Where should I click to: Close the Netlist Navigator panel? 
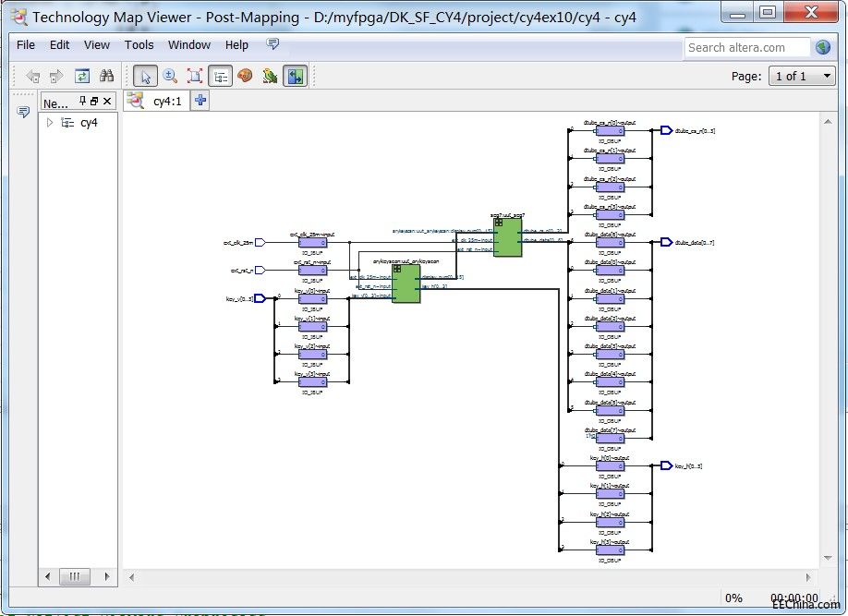(107, 102)
